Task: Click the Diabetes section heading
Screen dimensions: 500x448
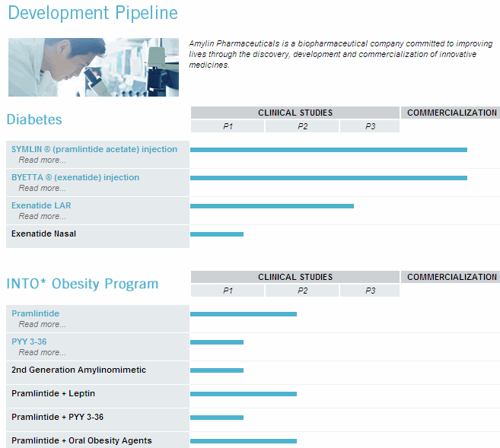Action: (x=34, y=119)
